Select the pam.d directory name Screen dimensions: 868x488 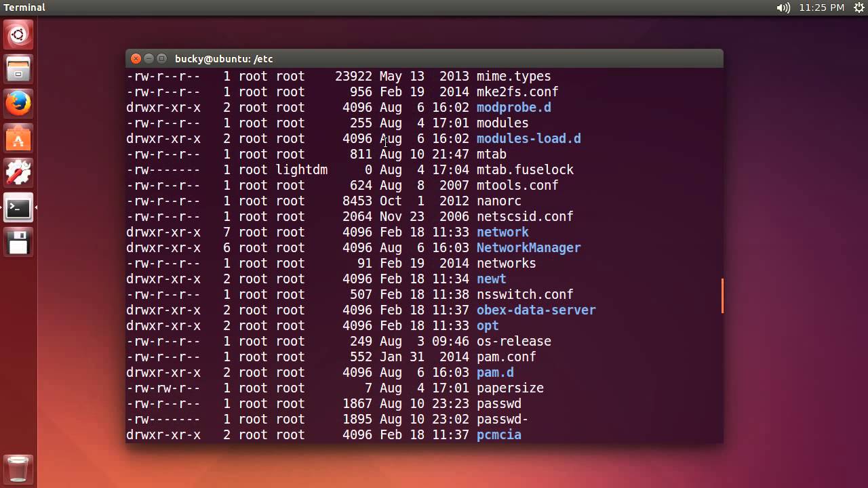[495, 372]
